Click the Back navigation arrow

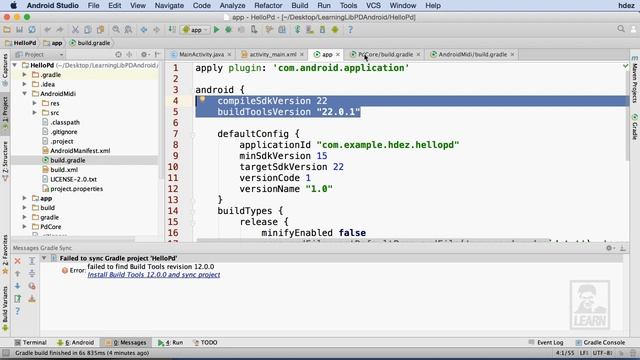pos(144,29)
